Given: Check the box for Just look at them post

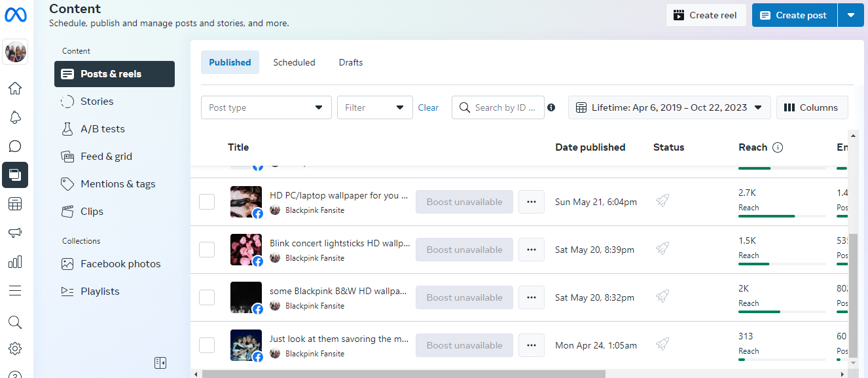Looking at the screenshot, I should point(207,345).
